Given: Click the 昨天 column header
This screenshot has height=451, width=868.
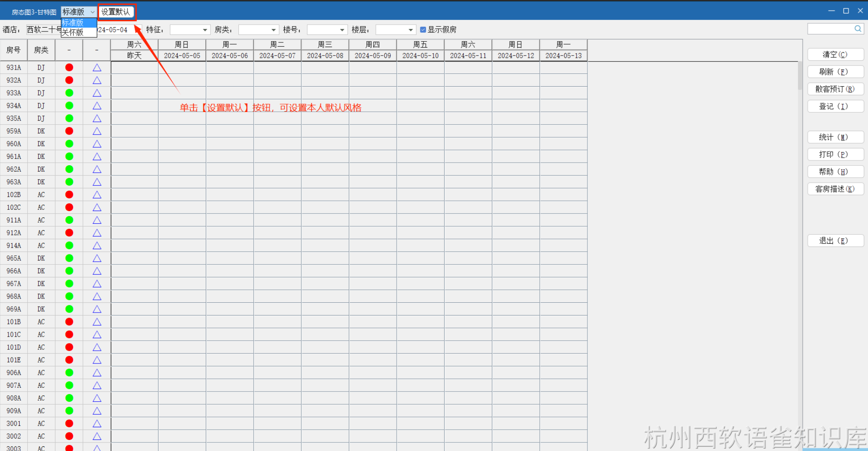Looking at the screenshot, I should 134,56.
